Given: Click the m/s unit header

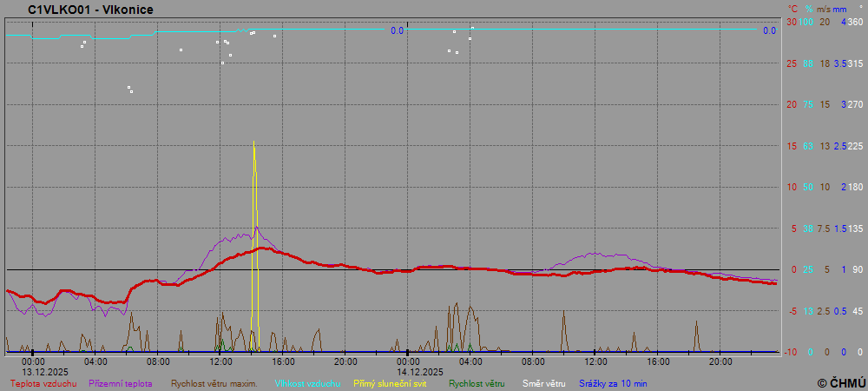Looking at the screenshot, I should coord(825,8).
